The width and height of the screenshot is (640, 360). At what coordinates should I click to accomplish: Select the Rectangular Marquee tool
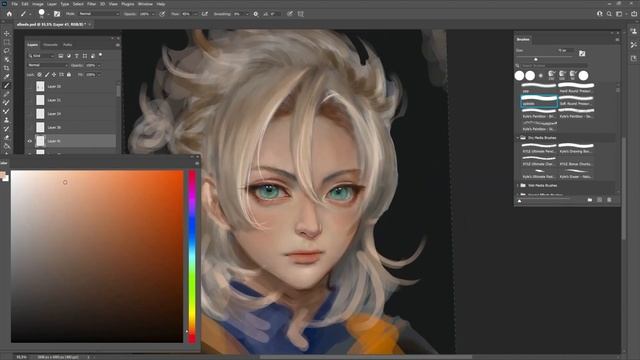point(7,42)
